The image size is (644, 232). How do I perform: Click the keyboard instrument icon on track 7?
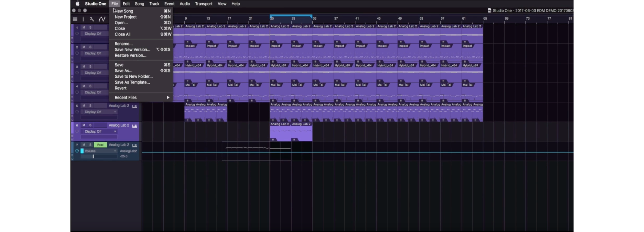135,145
